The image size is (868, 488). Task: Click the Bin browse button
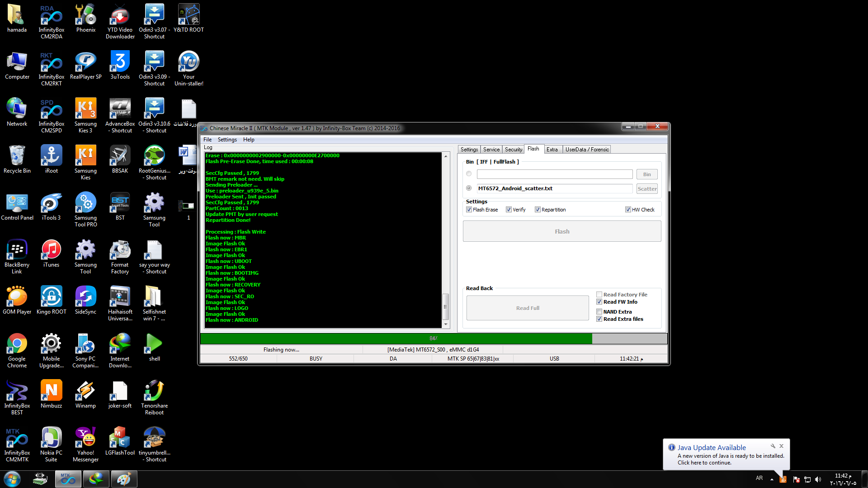tap(647, 174)
